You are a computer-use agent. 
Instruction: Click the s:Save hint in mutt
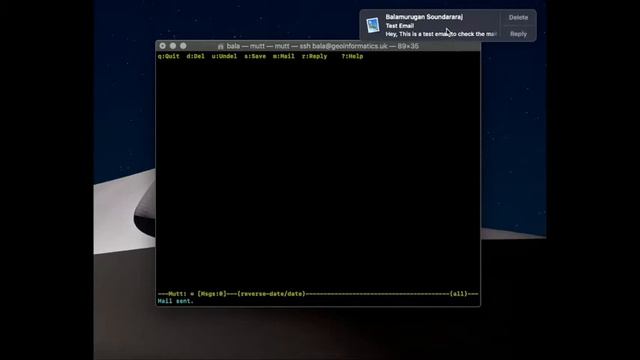pyautogui.click(x=255, y=56)
